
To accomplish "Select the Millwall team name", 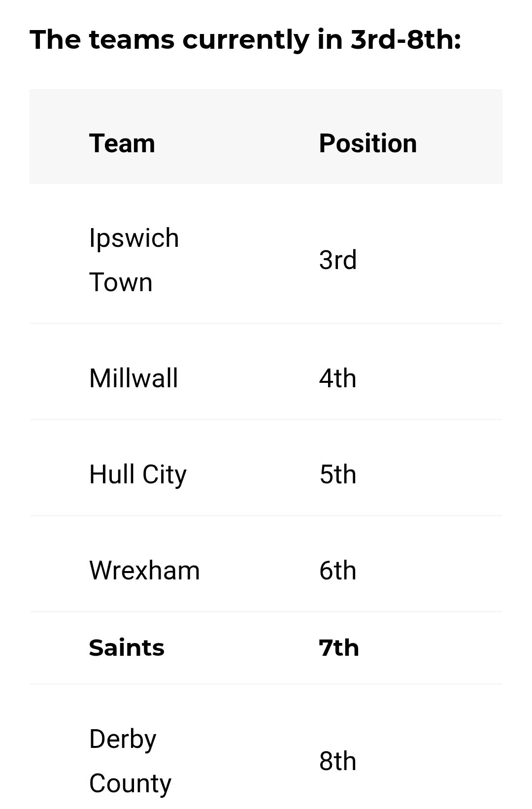I will tap(133, 378).
